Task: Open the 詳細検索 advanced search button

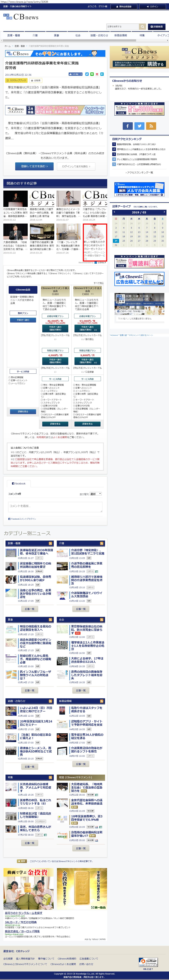Action: [157, 27]
